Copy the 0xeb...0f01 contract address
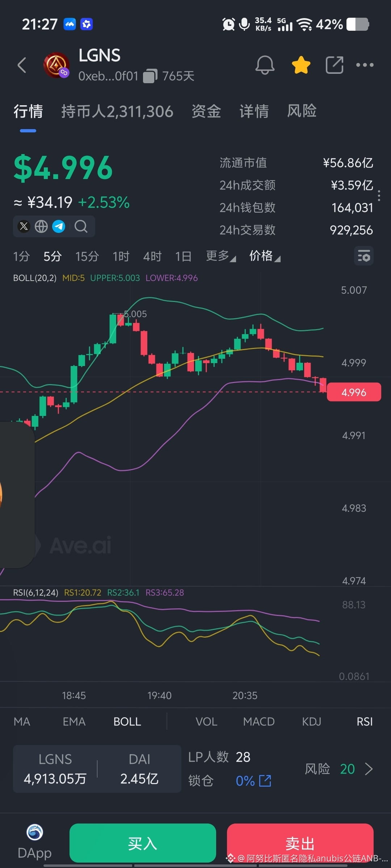Viewport: 391px width, 868px height. pyautogui.click(x=150, y=76)
